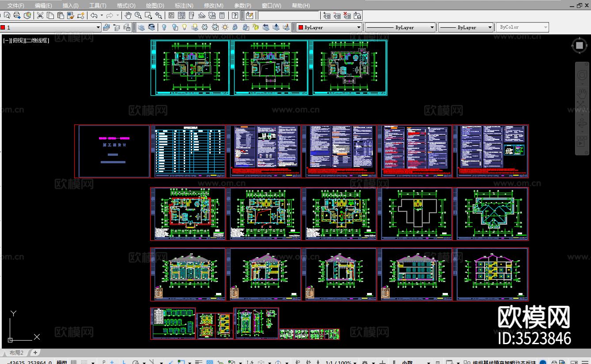Image resolution: width=591 pixels, height=364 pixels.
Task: Cut selection with the scissors icon
Action: coord(40,15)
